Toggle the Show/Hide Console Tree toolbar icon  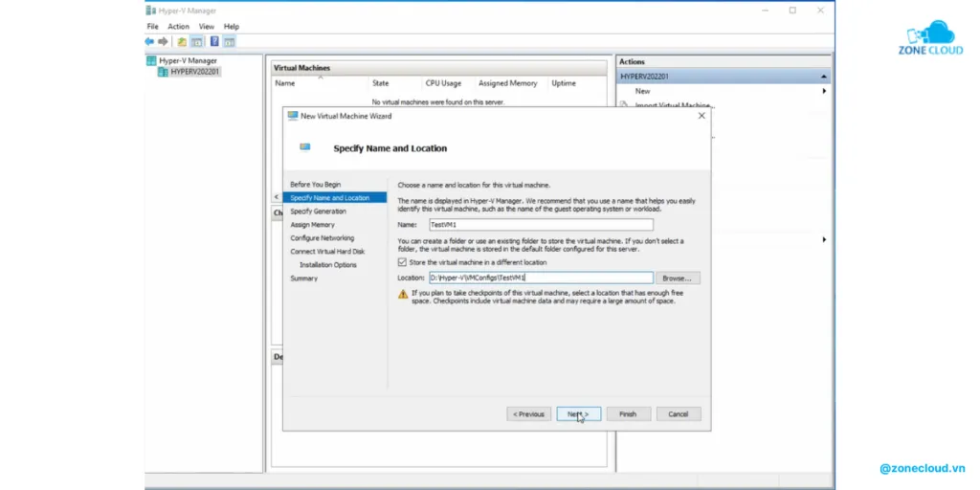coord(197,42)
